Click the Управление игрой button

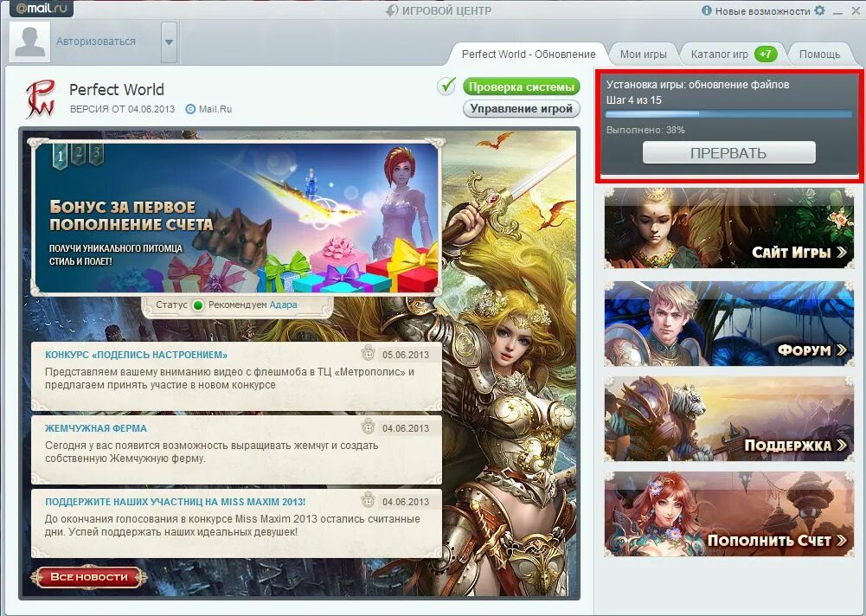522,109
